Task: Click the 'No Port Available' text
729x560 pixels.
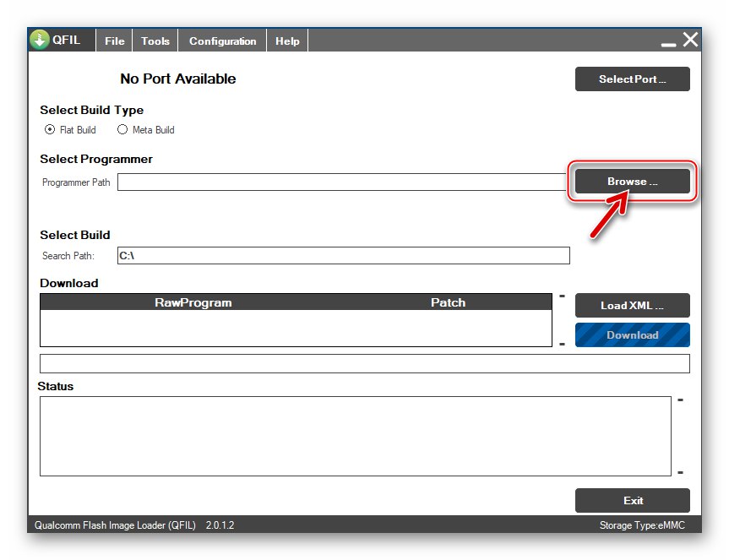Action: pyautogui.click(x=177, y=79)
